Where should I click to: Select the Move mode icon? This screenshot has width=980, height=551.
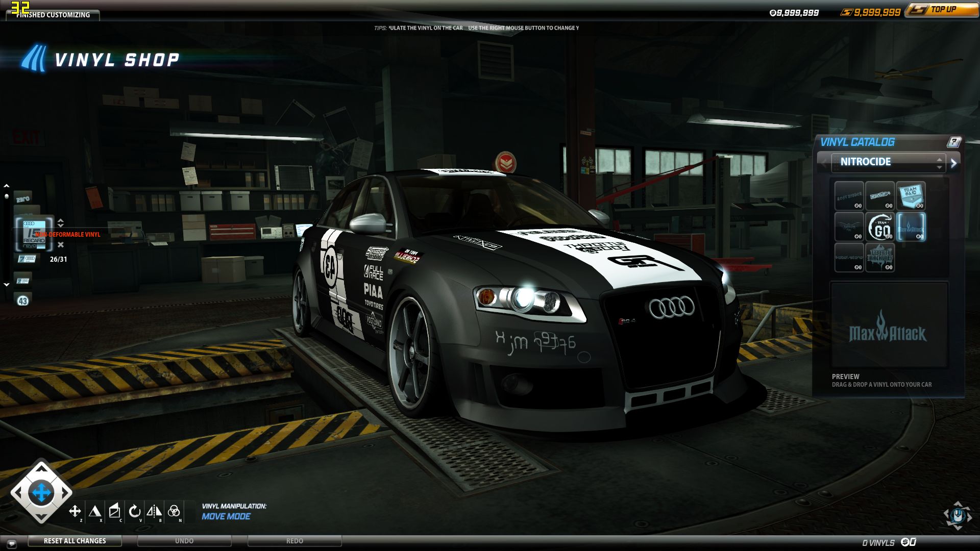click(75, 511)
